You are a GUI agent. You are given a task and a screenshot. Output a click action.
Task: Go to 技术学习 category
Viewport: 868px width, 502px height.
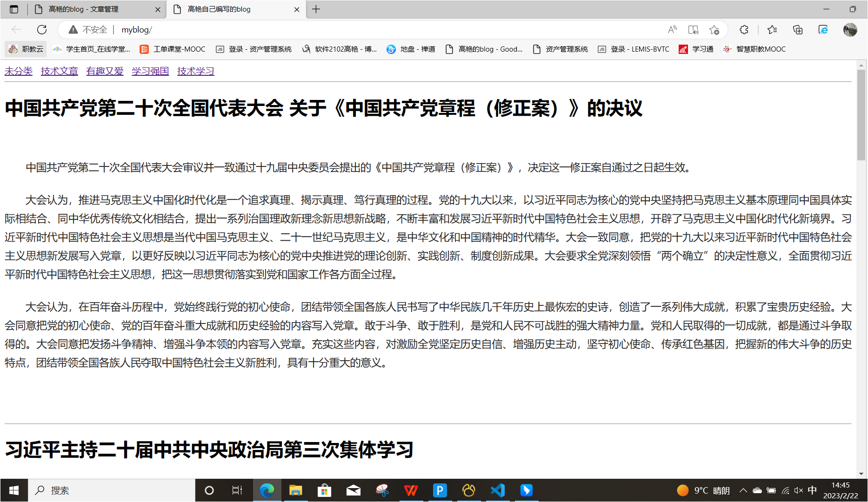[x=196, y=71]
